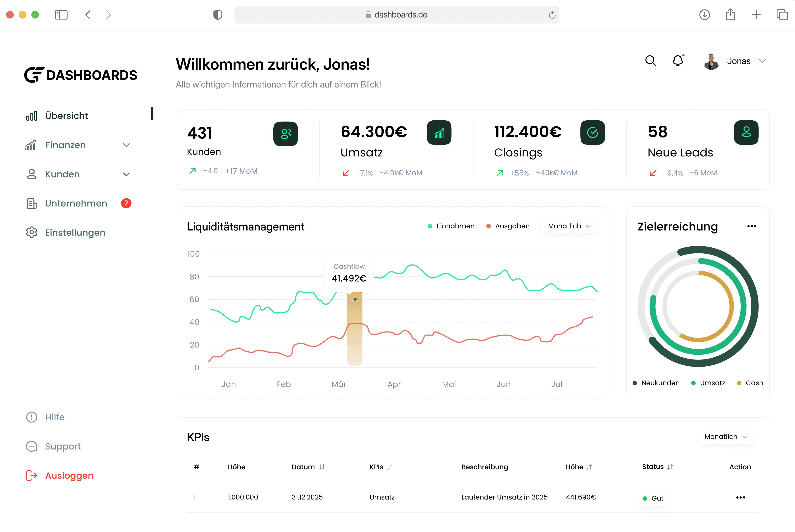Toggle the Einnahmen legend series
Screen dimensions: 795x532
(451, 226)
